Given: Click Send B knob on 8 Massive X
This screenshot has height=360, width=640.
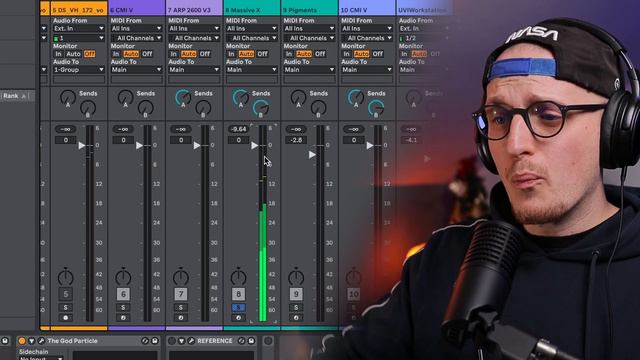Looking at the screenshot, I should (x=261, y=108).
